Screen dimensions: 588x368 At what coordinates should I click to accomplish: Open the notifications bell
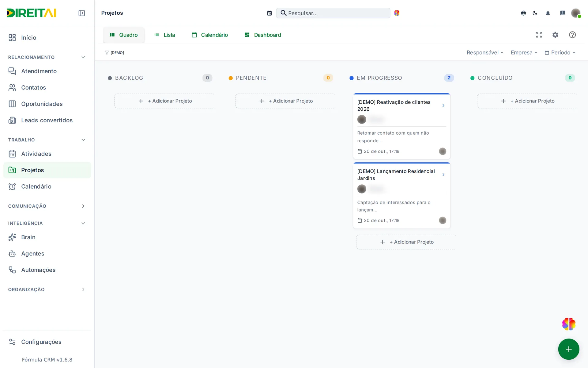pos(548,13)
